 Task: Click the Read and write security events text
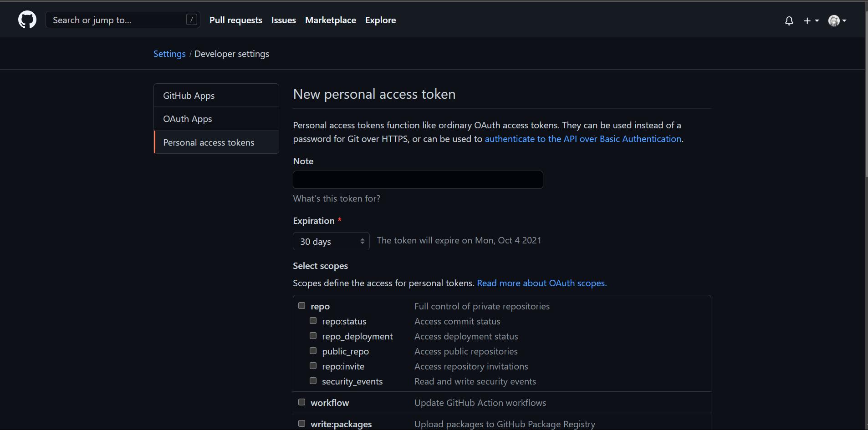(475, 381)
